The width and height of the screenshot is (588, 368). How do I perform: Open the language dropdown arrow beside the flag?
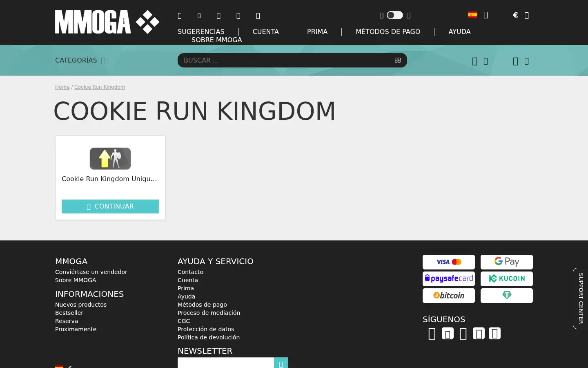point(486,15)
